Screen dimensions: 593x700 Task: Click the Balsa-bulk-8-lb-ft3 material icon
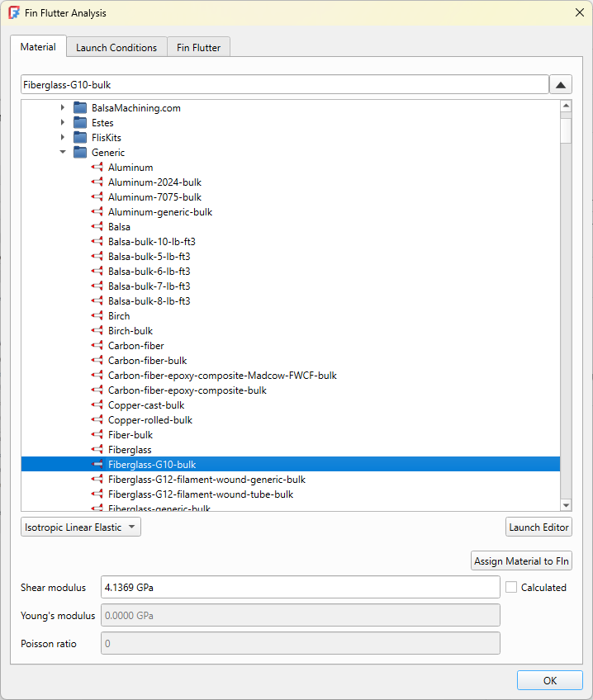[x=97, y=301]
